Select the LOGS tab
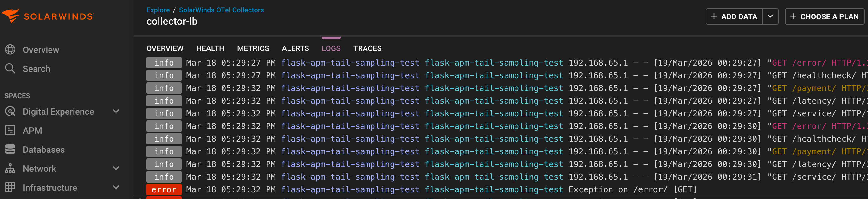This screenshot has height=199, width=868. pos(331,48)
